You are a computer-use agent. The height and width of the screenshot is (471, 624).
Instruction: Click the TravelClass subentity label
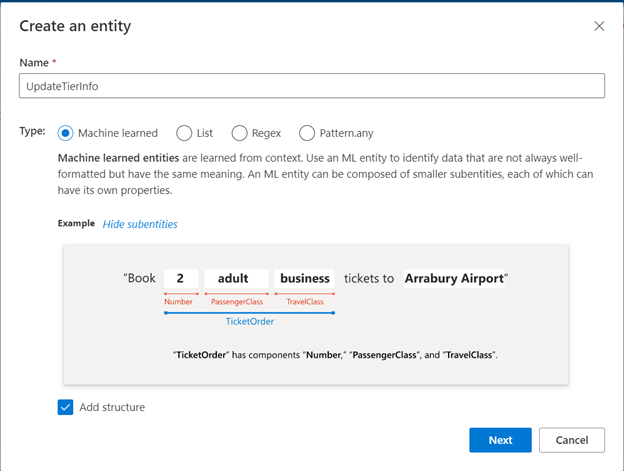tap(305, 302)
